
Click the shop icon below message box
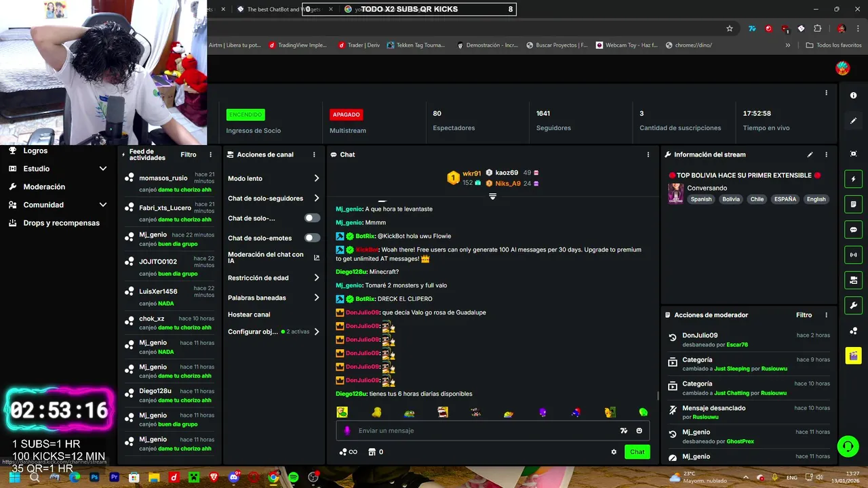(372, 452)
